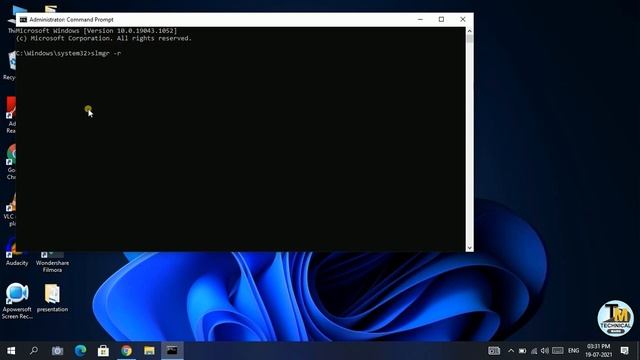
Task: Maximize the Command Prompt window
Action: [441, 20]
